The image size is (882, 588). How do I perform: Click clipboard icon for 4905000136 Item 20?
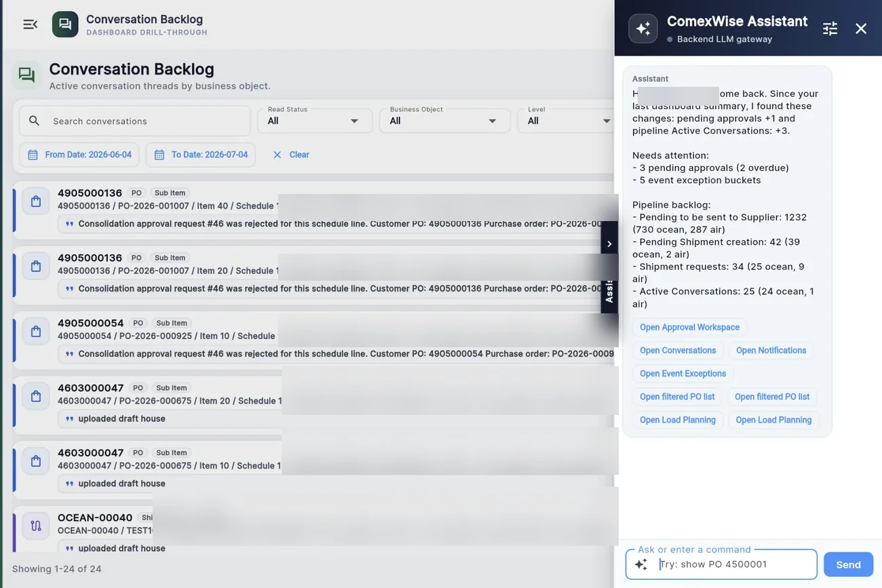click(36, 267)
